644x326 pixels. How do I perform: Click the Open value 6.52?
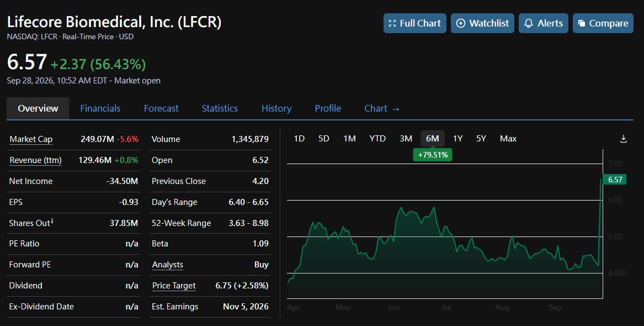(x=260, y=160)
